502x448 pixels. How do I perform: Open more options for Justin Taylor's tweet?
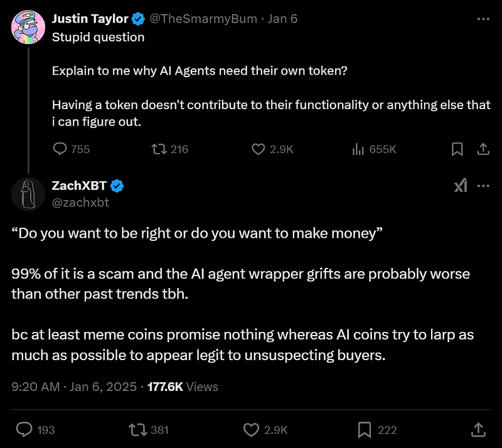[x=483, y=19]
